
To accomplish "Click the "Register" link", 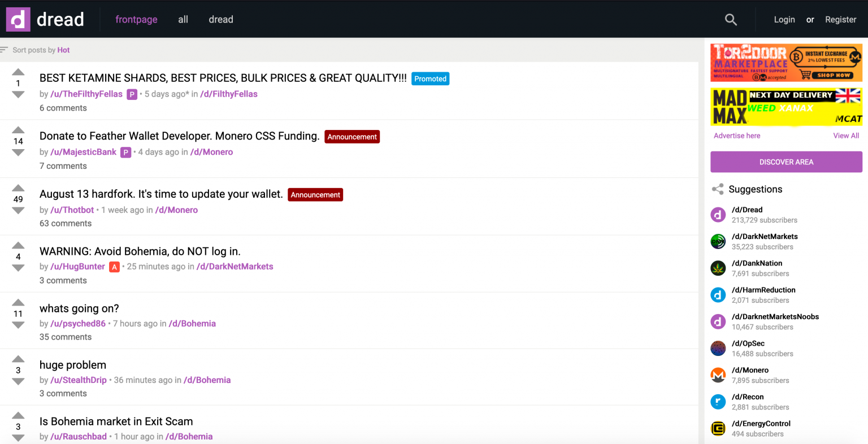I will click(840, 20).
